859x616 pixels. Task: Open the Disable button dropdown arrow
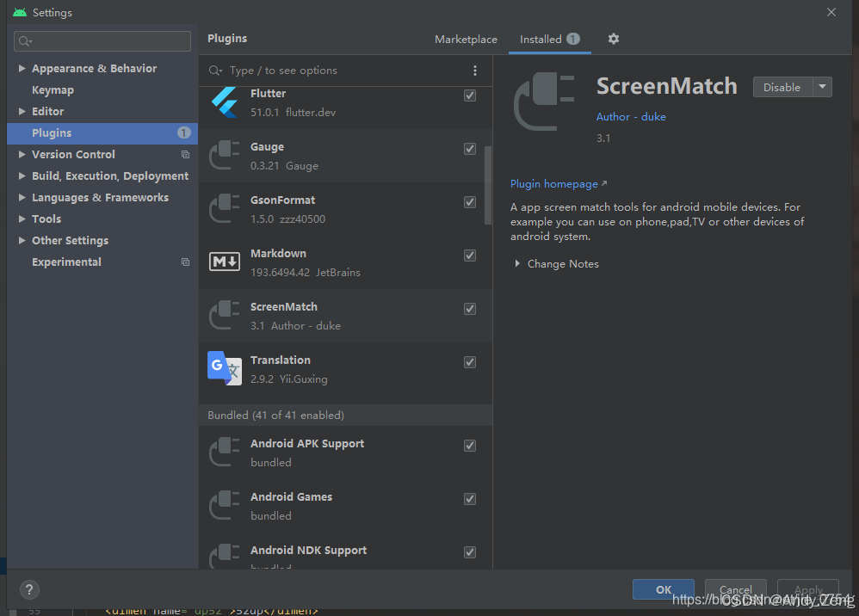point(822,86)
